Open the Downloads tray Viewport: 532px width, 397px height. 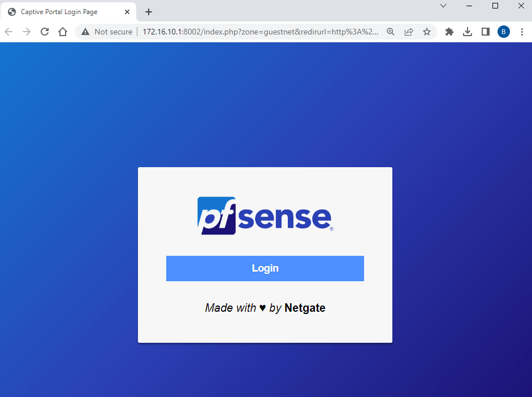(468, 32)
